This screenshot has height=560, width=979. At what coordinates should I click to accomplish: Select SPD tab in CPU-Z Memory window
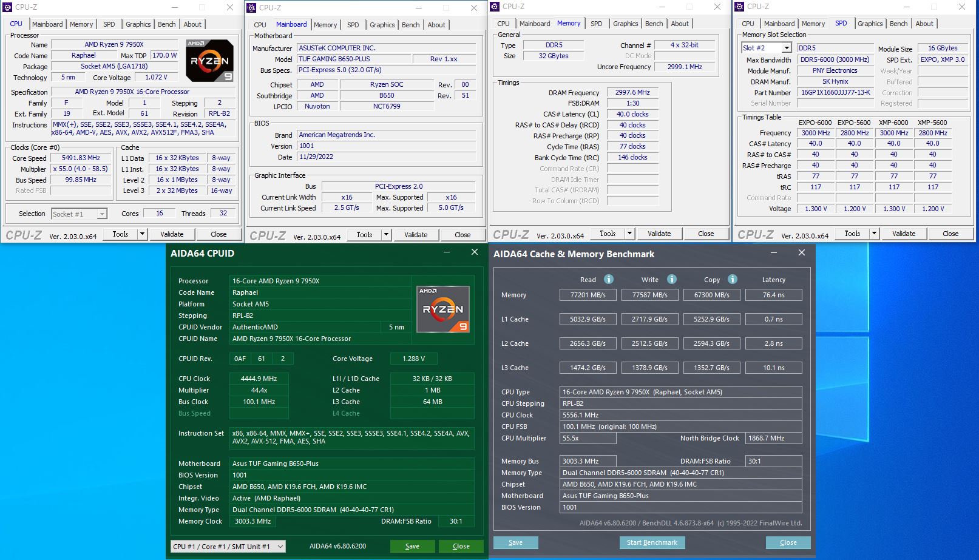point(597,24)
